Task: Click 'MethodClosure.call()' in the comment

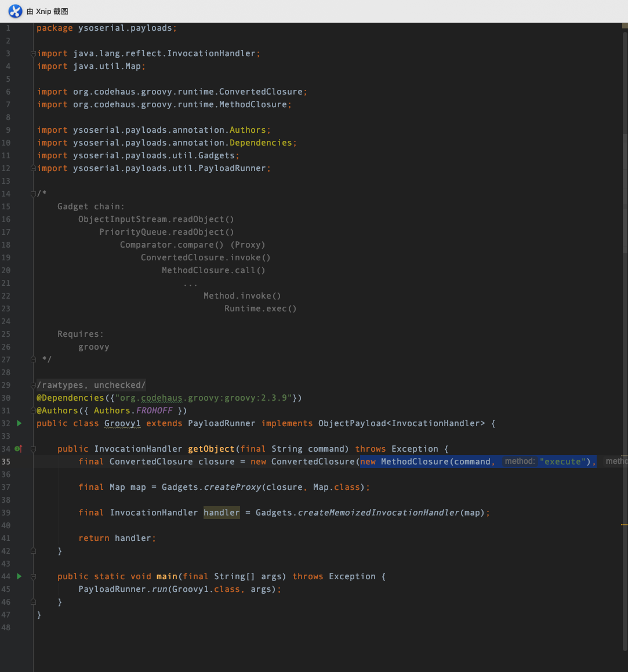Action: click(213, 270)
